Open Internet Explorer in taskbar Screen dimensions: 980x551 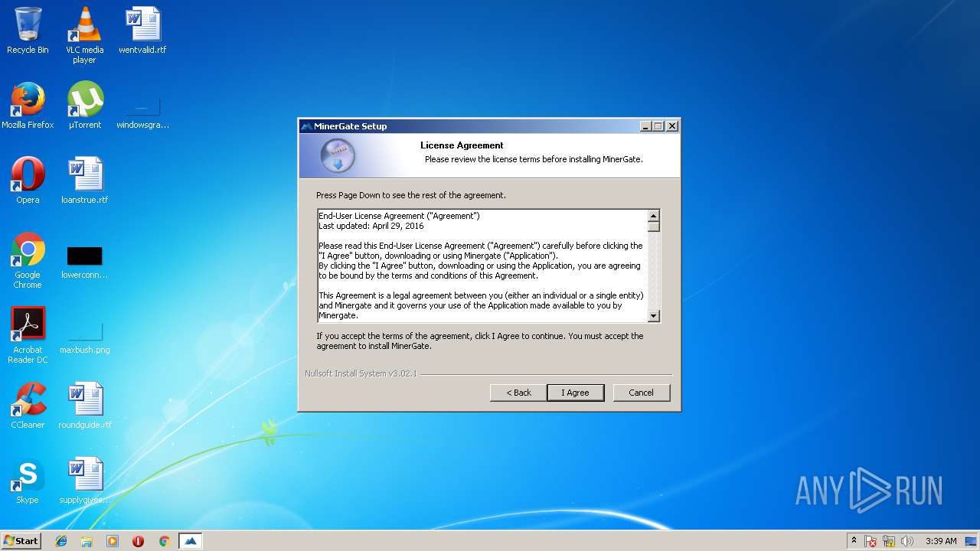point(61,541)
